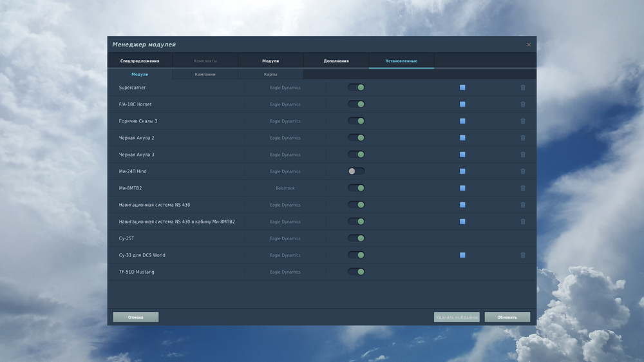Enable the Ми-24П Hind module toggle
The width and height of the screenshot is (644, 362).
356,171
